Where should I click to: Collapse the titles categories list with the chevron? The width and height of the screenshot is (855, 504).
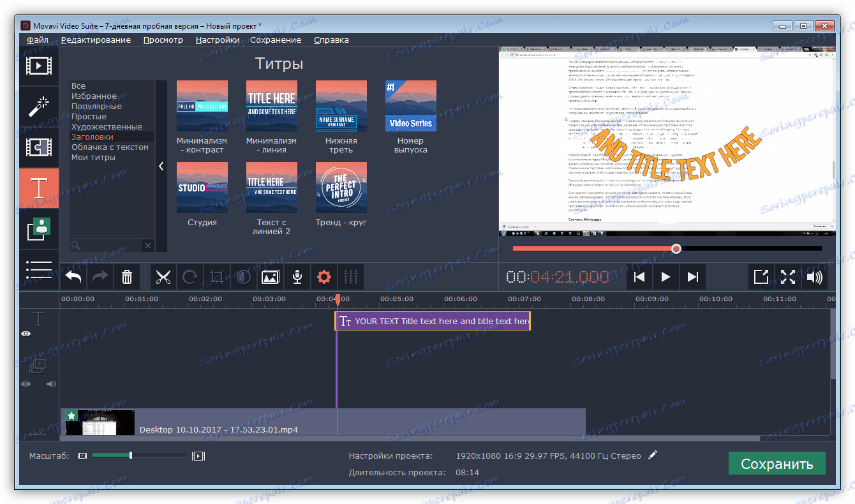161,166
